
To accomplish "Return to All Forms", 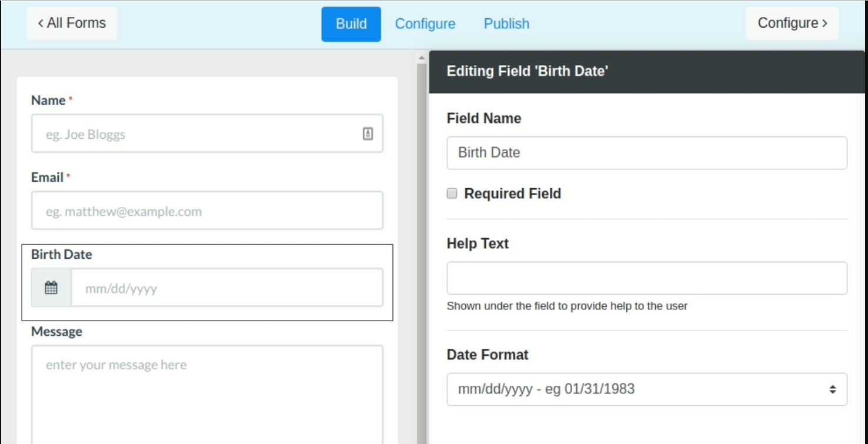I will pos(72,24).
